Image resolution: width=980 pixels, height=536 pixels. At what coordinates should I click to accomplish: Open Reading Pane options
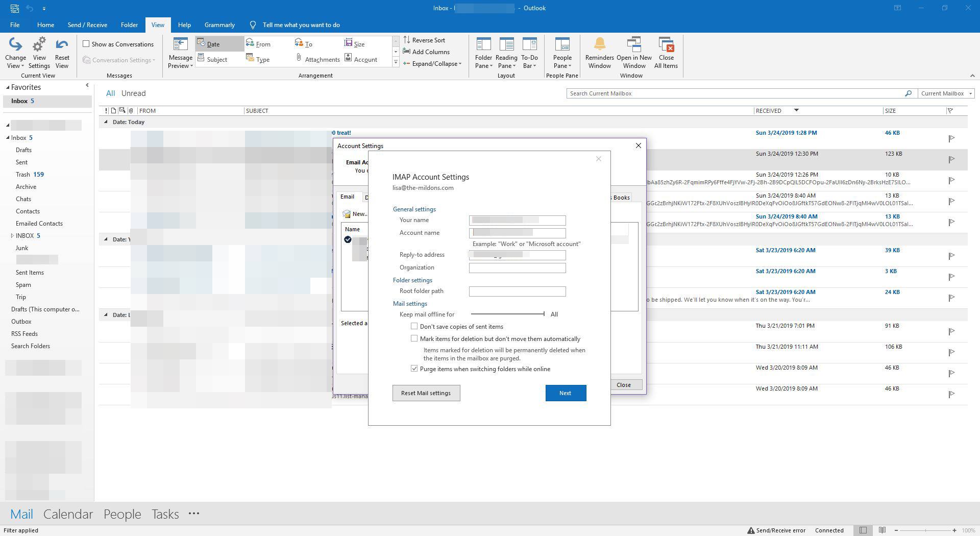click(506, 53)
